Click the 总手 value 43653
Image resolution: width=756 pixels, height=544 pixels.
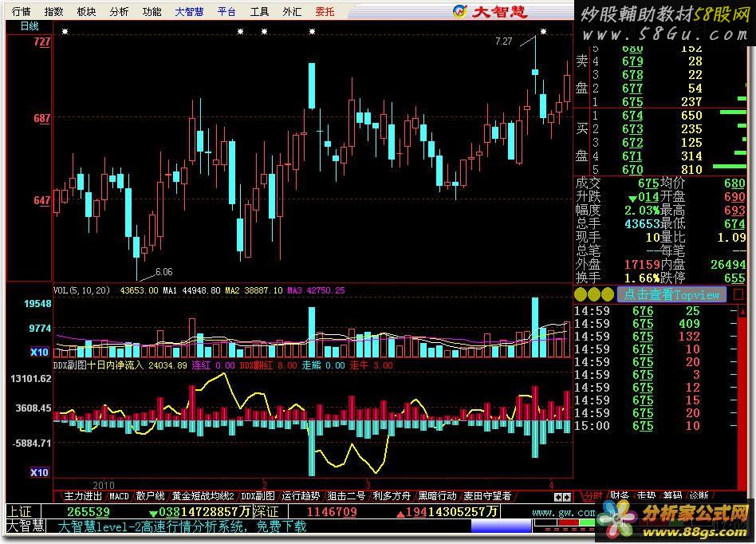pyautogui.click(x=642, y=224)
